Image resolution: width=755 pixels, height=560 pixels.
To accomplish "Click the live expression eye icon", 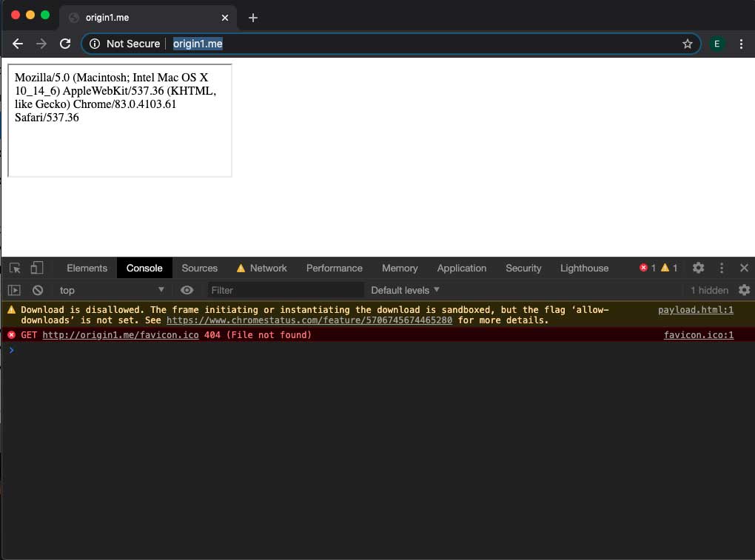I will click(187, 290).
